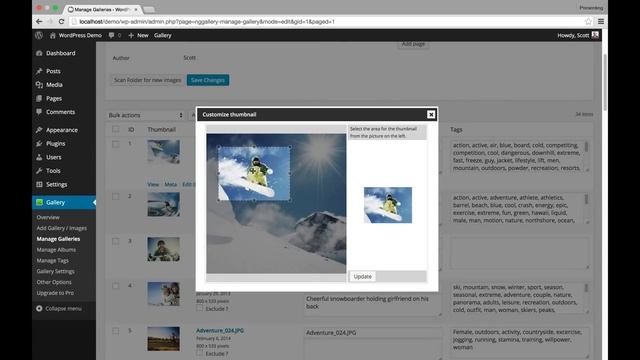This screenshot has height=360, width=640.
Task: Click the Appearance brush icon
Action: tap(39, 130)
